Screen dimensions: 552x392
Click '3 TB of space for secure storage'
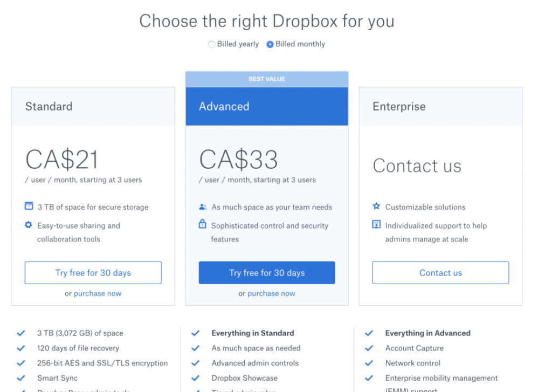point(93,207)
